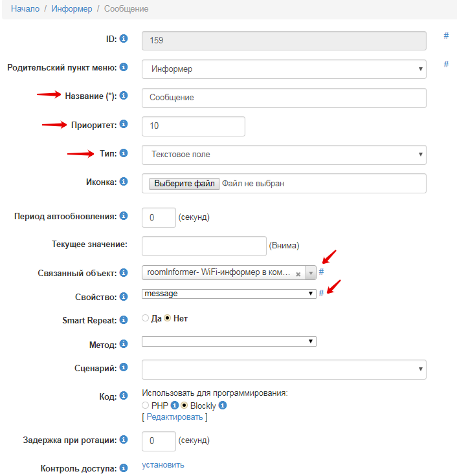Go to Начало in the breadcrumb

25,9
